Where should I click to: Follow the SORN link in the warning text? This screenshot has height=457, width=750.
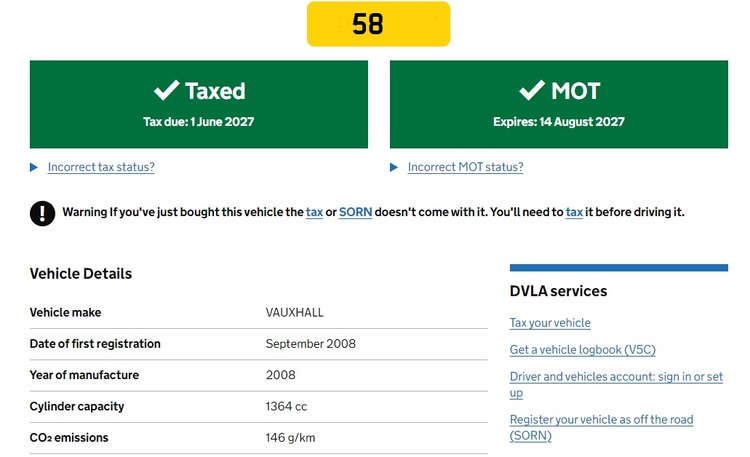355,212
